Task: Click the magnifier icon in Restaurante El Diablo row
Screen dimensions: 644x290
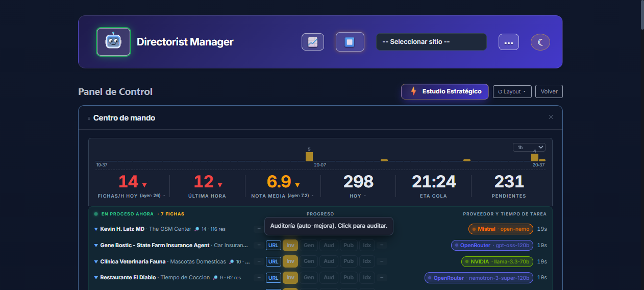Action: (x=215, y=278)
